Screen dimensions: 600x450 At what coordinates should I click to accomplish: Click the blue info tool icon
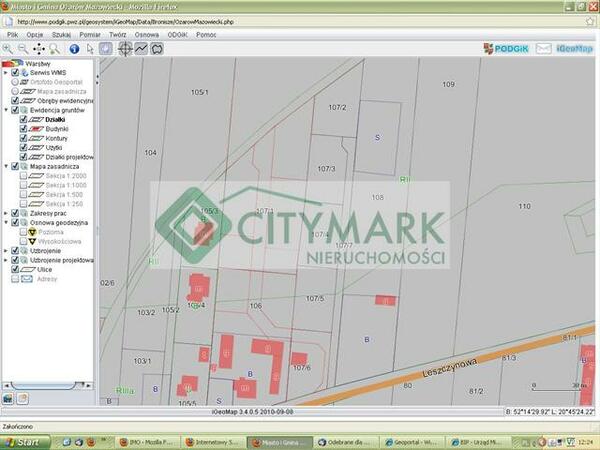click(74, 48)
